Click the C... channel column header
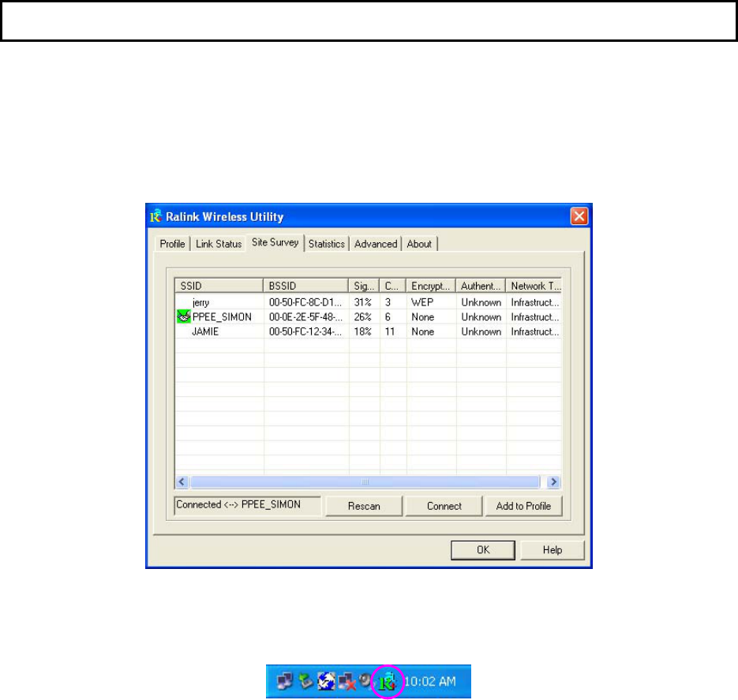 tap(392, 286)
